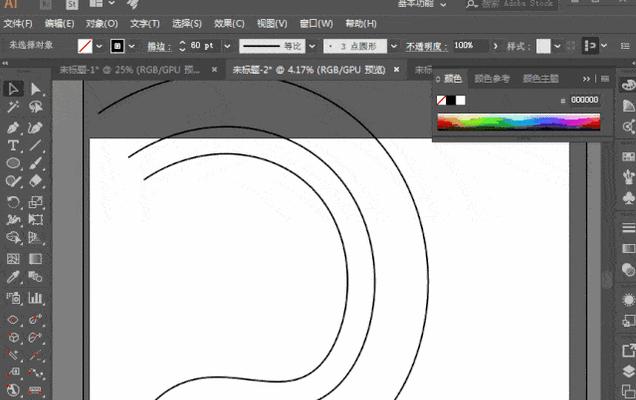Switch to 未标题-1 document tab

tap(130, 70)
